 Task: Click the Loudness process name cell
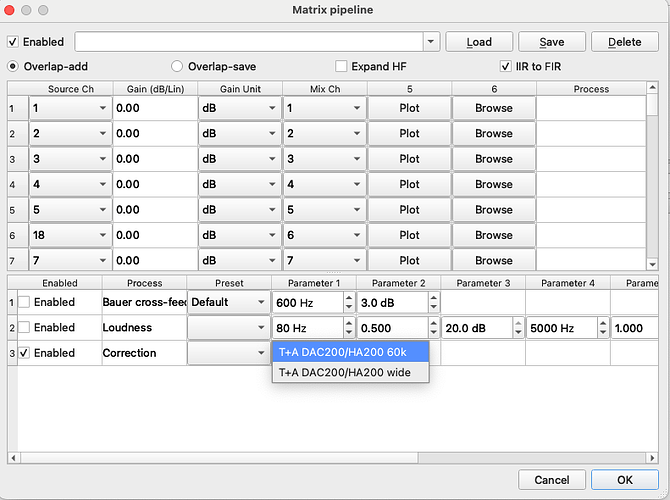pos(144,328)
